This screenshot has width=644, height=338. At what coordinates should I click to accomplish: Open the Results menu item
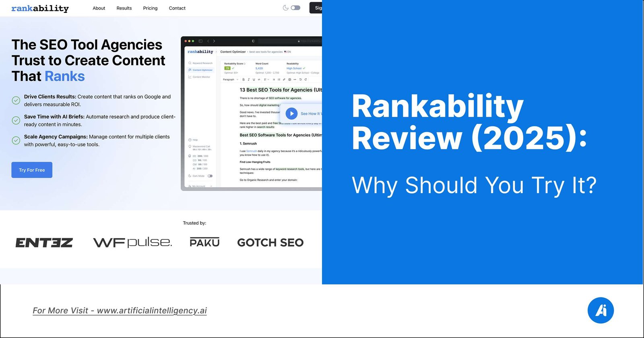pos(124,8)
